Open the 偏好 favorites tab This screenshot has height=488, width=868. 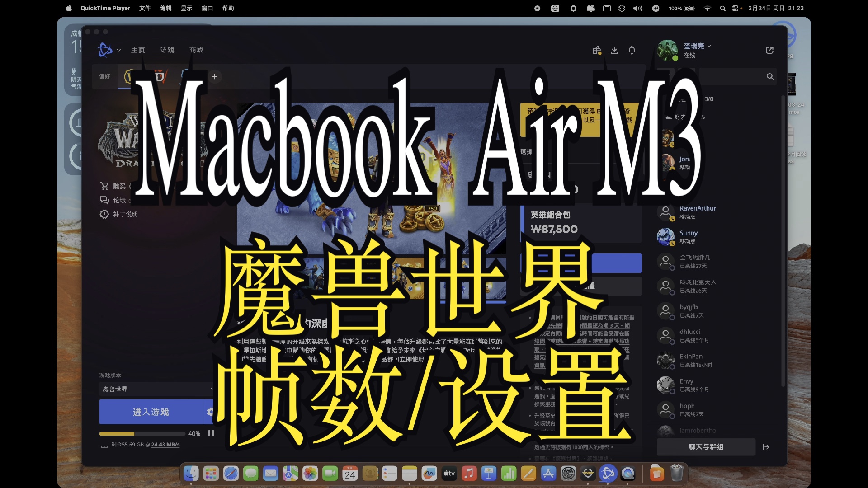(104, 76)
